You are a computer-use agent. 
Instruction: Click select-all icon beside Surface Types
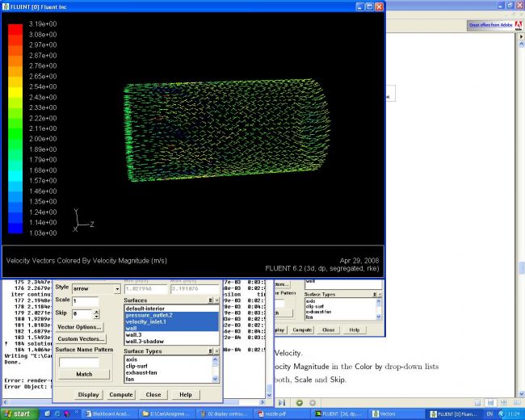(211, 351)
